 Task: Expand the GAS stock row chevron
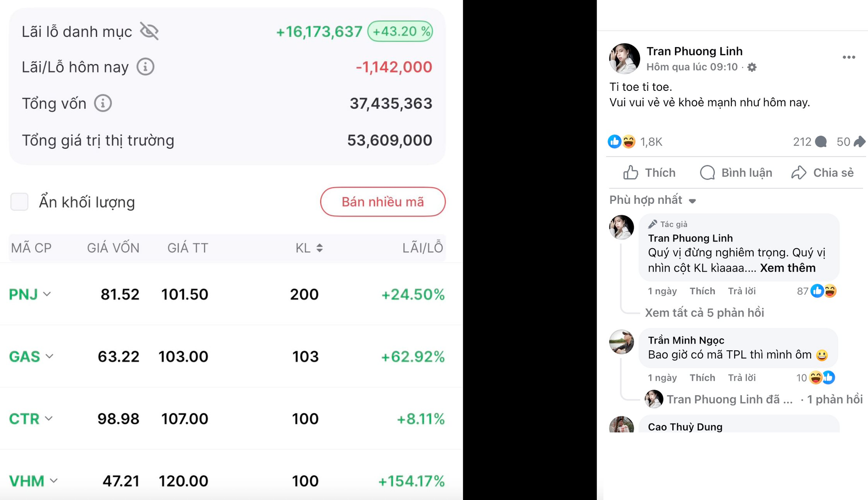pyautogui.click(x=50, y=357)
